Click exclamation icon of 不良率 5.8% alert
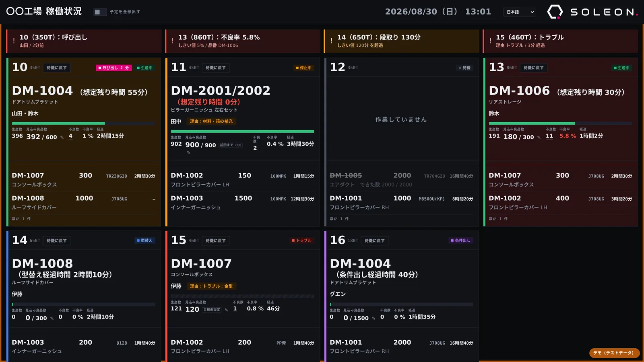Image resolution: width=644 pixels, height=362 pixels. 173,41
